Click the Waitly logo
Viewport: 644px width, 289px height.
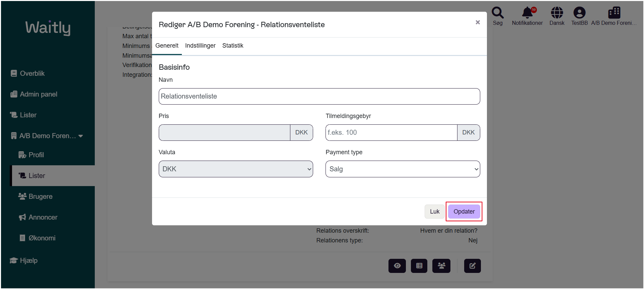48,28
